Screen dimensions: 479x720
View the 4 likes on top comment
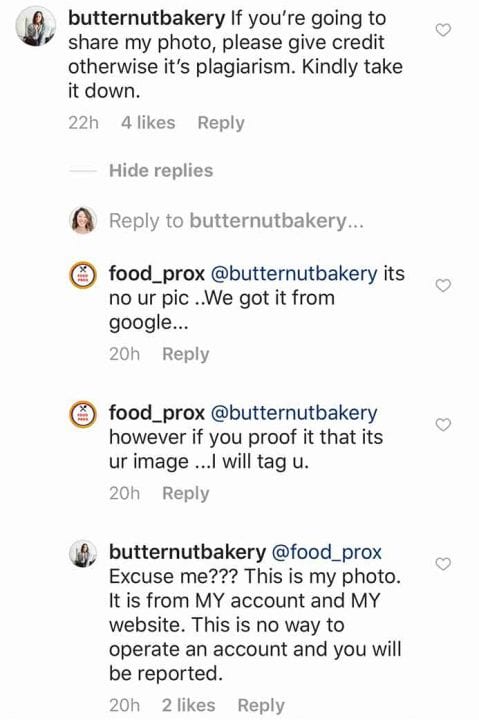pos(148,123)
